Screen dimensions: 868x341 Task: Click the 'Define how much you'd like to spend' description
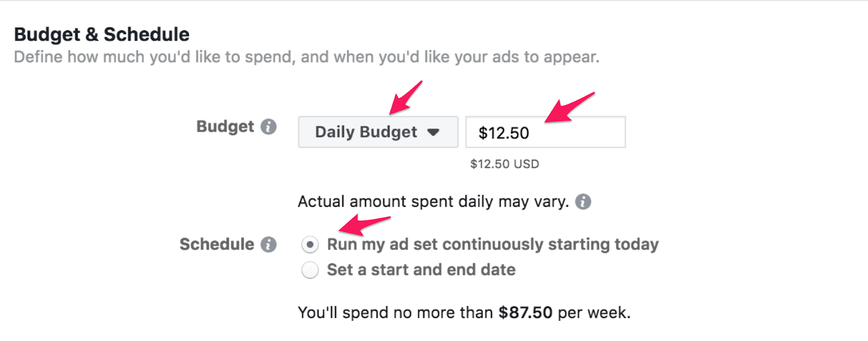[x=307, y=57]
